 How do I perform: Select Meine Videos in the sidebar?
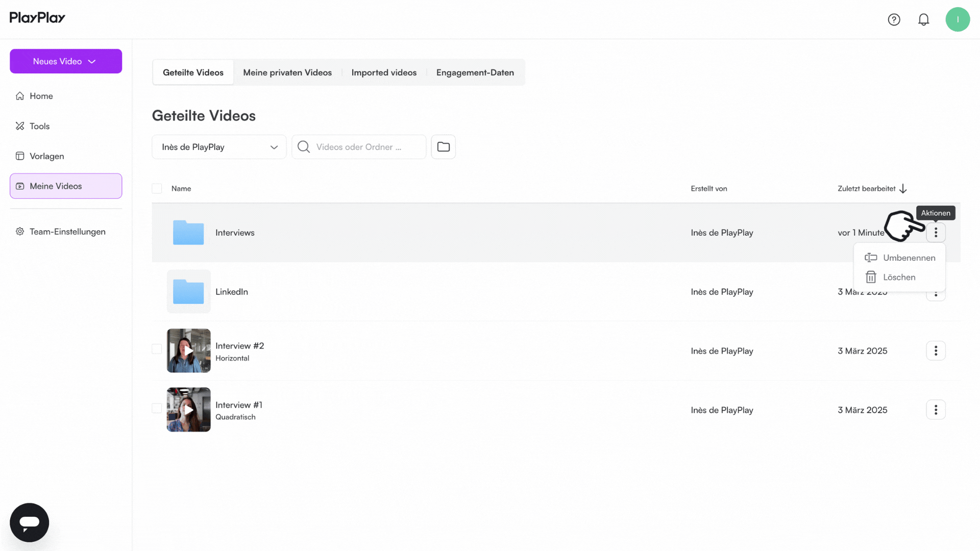pyautogui.click(x=66, y=186)
